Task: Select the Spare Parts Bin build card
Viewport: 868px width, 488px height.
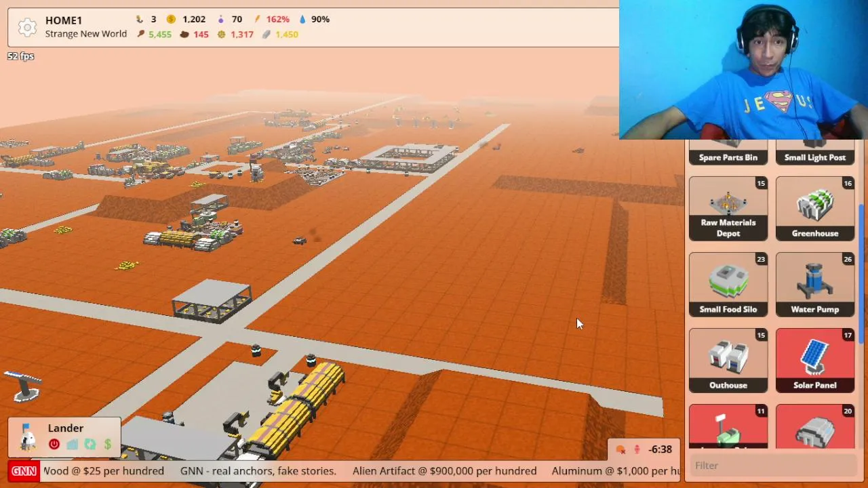Action: pyautogui.click(x=728, y=153)
